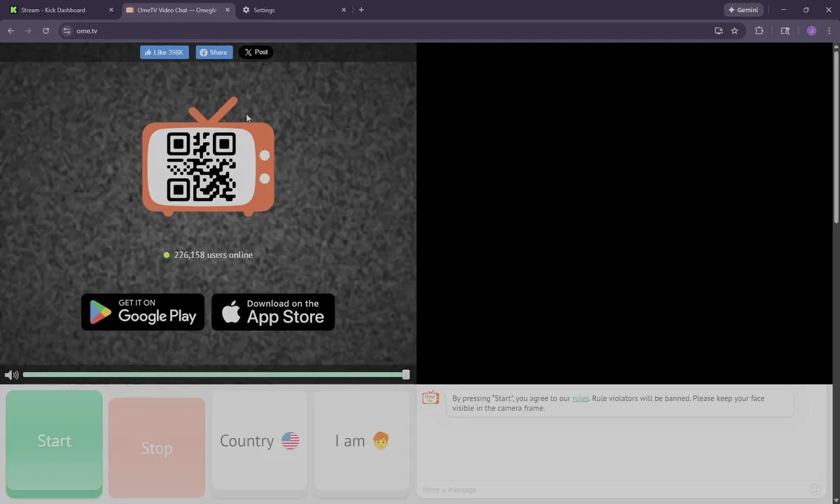Open the Get it on Google Play badge
The image size is (840, 504).
pos(143,312)
